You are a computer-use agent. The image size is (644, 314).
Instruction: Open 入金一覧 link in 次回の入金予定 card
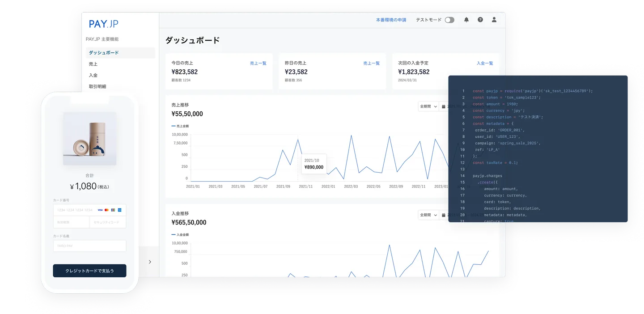point(485,64)
